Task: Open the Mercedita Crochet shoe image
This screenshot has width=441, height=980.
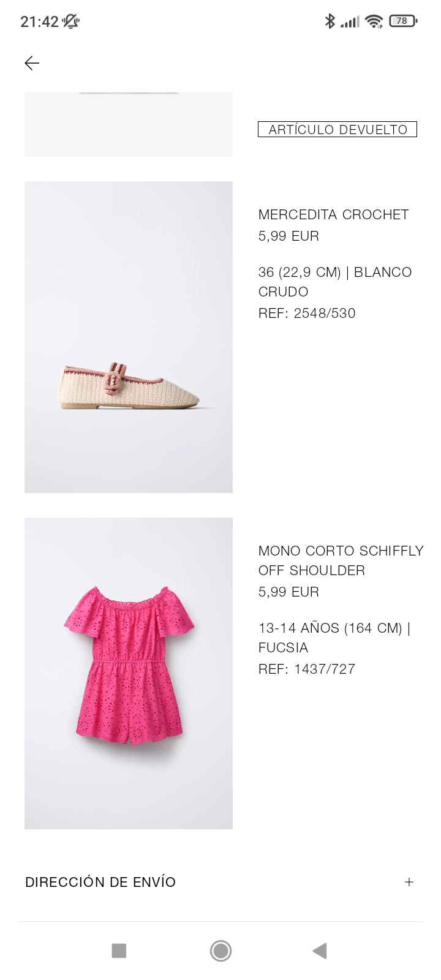Action: (x=129, y=337)
